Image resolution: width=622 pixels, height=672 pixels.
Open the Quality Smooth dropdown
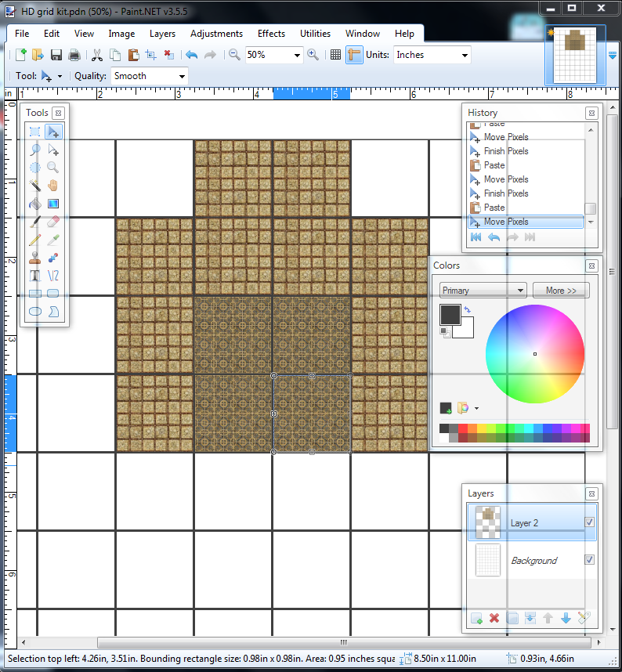[182, 76]
